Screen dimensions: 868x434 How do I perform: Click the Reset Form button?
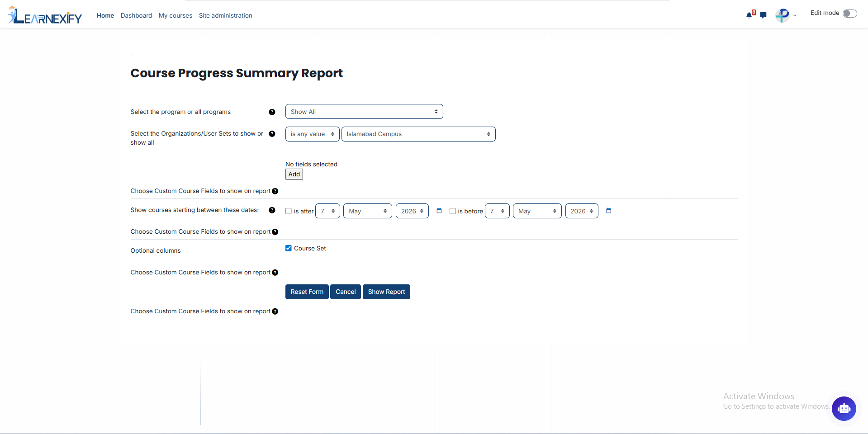(x=307, y=292)
